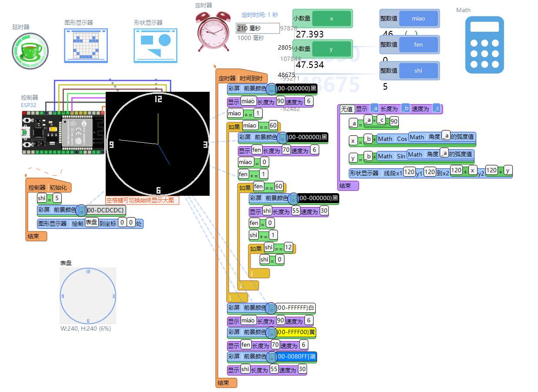The height and width of the screenshot is (392, 538).
Task: Select the 图形显示器 graphic display icon
Action: 86,45
